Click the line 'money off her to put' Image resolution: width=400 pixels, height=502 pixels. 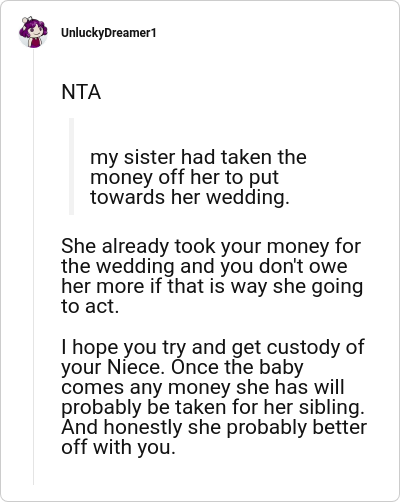point(184,177)
